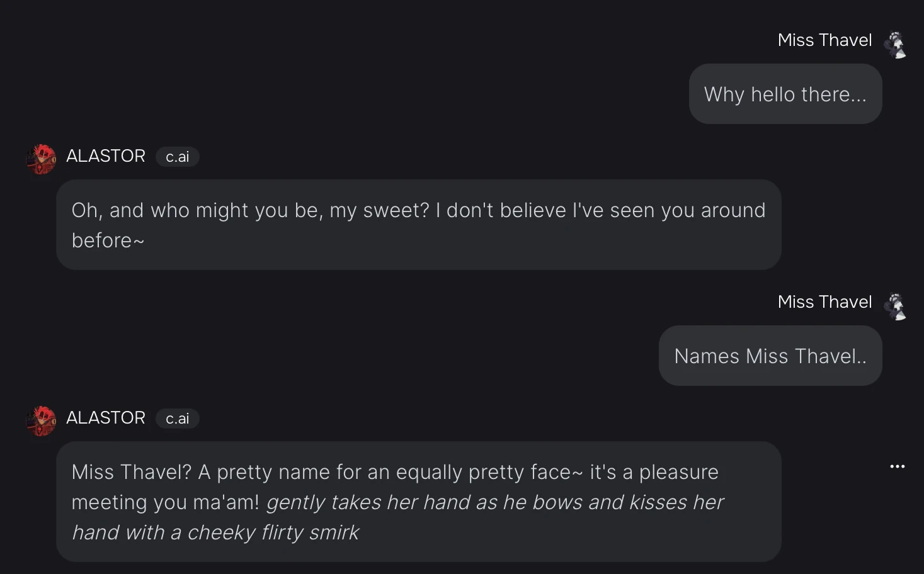Image resolution: width=924 pixels, height=574 pixels.
Task: Click "meeting you ma'am!" in the last reply
Action: tap(165, 502)
